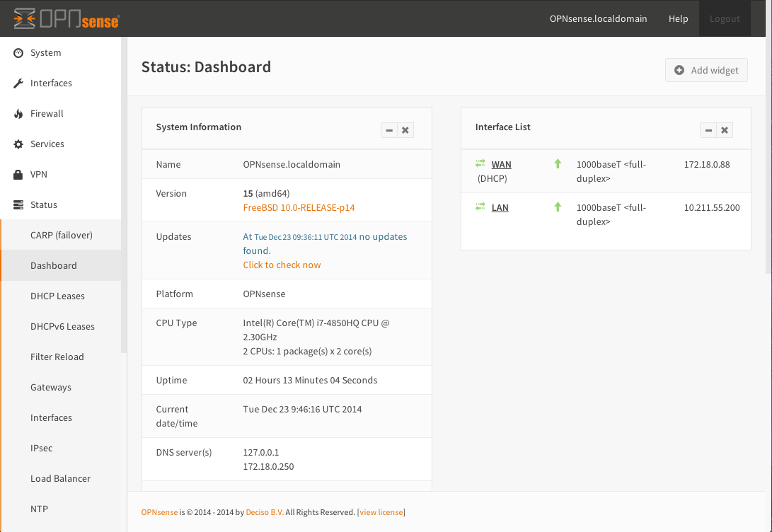The image size is (772, 532).
Task: Click the DNS server 172.18.0.250
Action: pyautogui.click(x=268, y=466)
